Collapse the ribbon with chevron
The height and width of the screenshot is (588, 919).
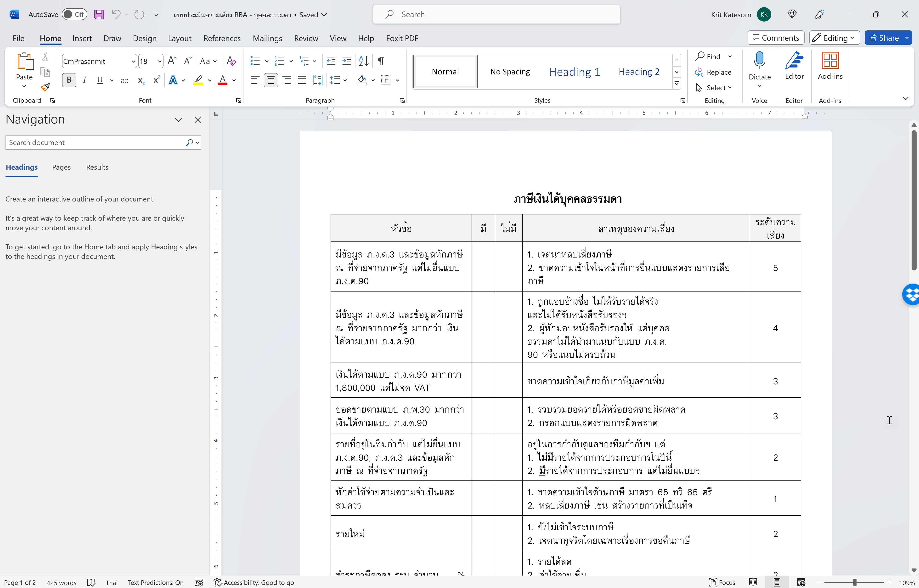[905, 99]
